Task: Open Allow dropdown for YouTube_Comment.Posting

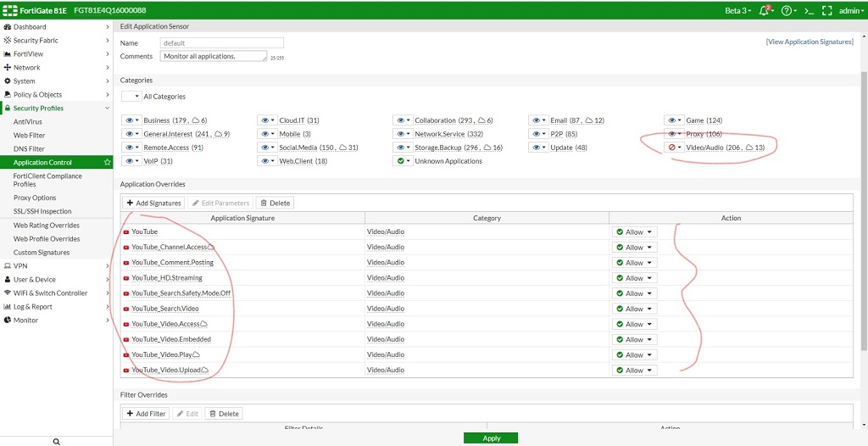Action: click(634, 263)
